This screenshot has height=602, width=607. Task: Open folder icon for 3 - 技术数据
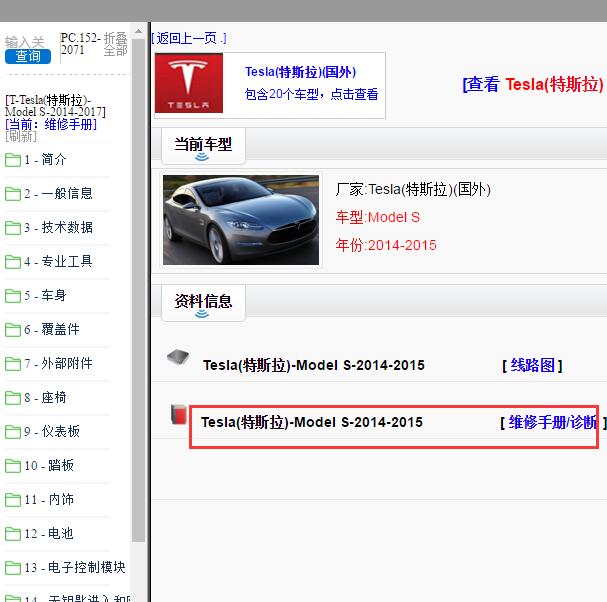click(x=13, y=228)
